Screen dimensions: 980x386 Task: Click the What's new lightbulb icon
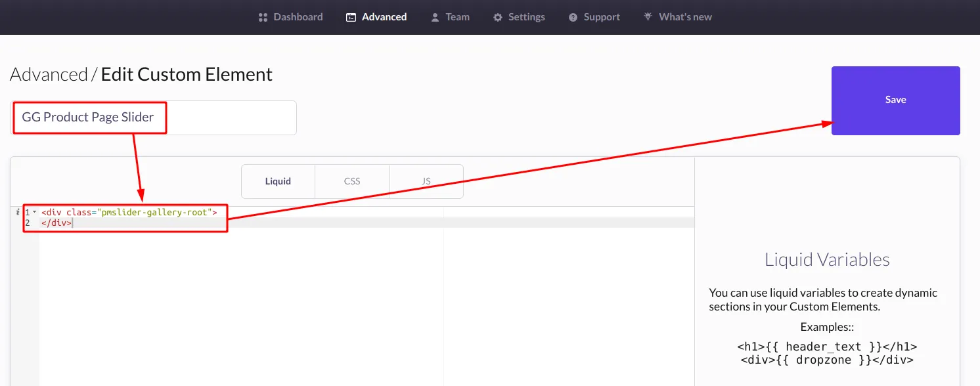(x=647, y=16)
